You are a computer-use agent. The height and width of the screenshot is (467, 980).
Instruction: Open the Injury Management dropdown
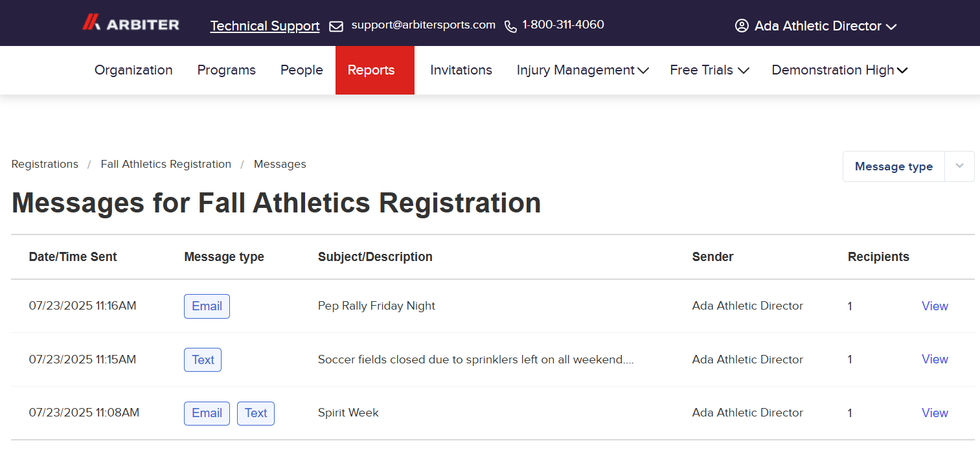(582, 70)
